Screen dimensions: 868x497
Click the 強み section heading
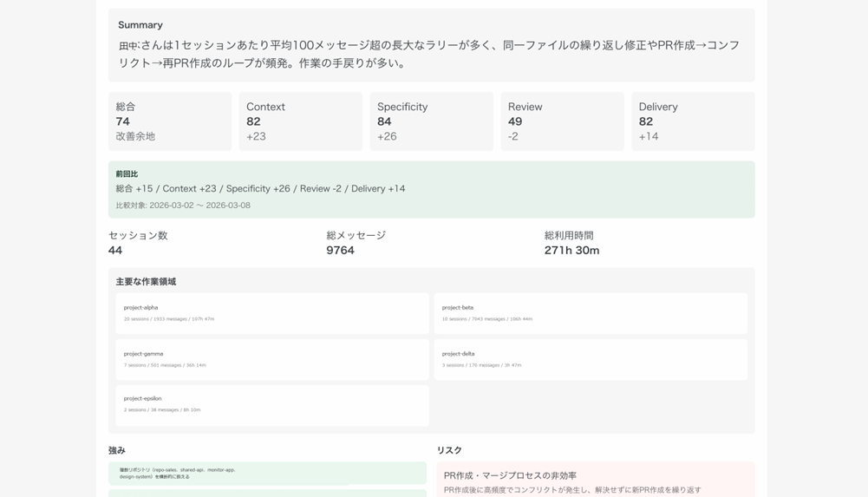click(x=117, y=450)
